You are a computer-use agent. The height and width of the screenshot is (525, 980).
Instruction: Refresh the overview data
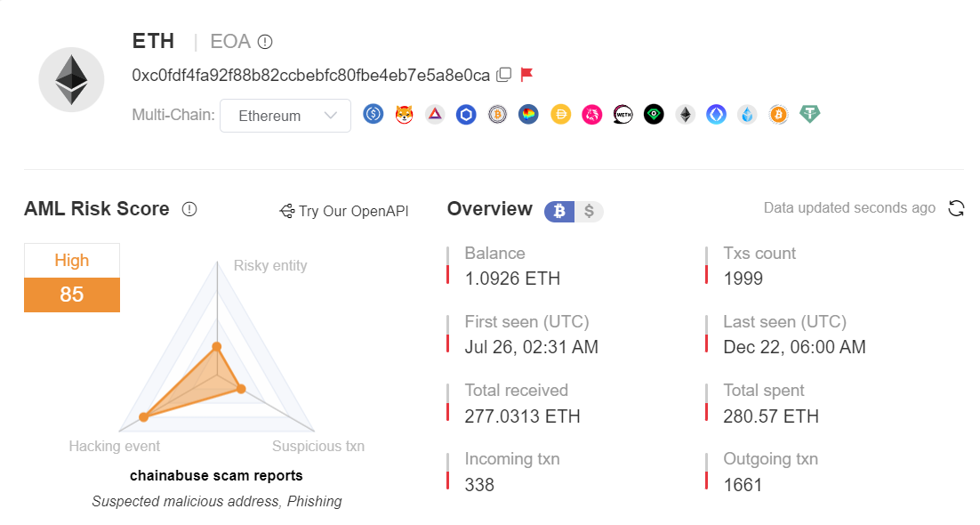(956, 208)
